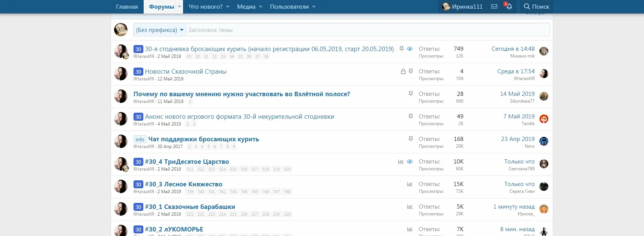Type in the Заголовок темы field
Screen dimensions: 644x236
[368, 30]
